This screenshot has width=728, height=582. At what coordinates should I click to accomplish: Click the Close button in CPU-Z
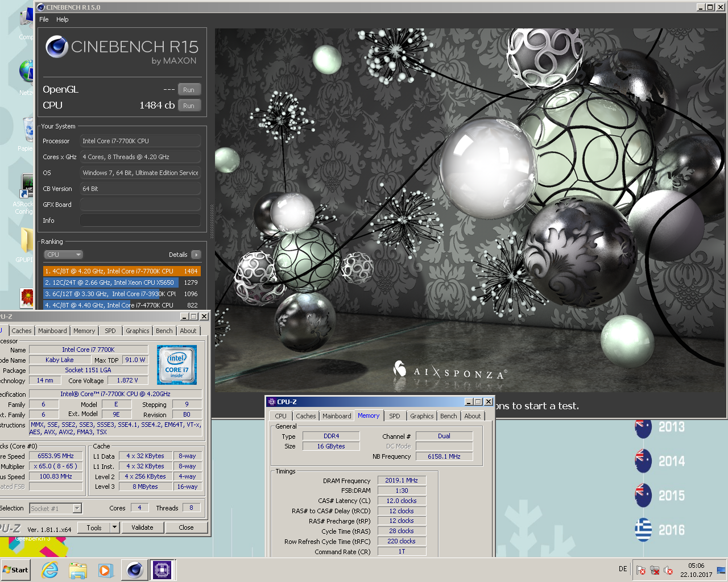(x=186, y=527)
